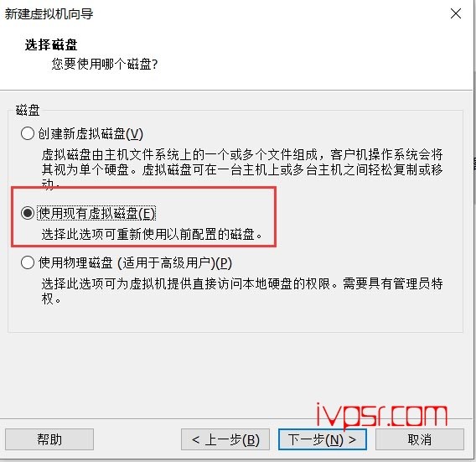The width and height of the screenshot is (476, 462).
Task: Open help with the 帮助 button
Action: pos(49,439)
